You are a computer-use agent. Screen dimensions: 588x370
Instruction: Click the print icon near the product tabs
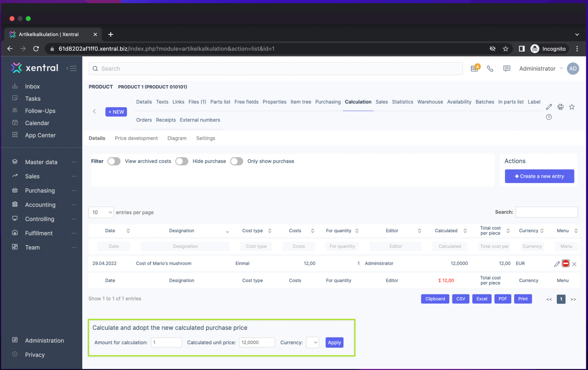click(x=560, y=107)
